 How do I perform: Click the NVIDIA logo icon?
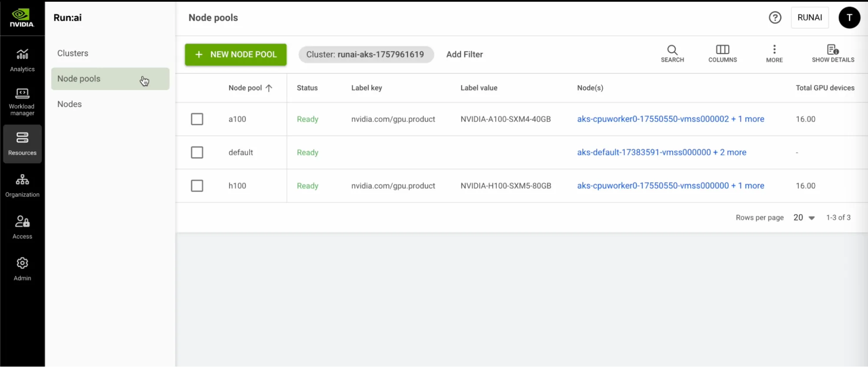[x=22, y=18]
